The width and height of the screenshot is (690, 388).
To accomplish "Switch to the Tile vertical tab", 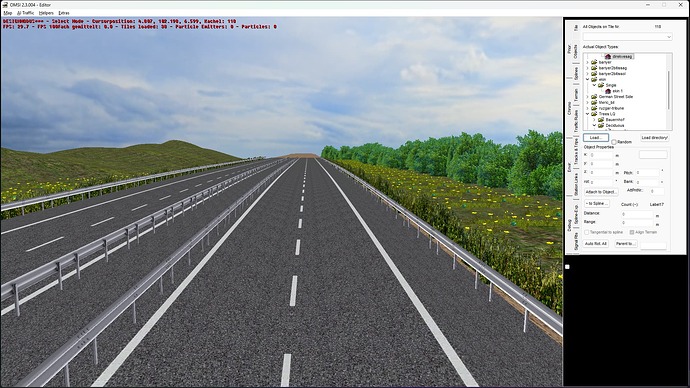I will pyautogui.click(x=576, y=28).
